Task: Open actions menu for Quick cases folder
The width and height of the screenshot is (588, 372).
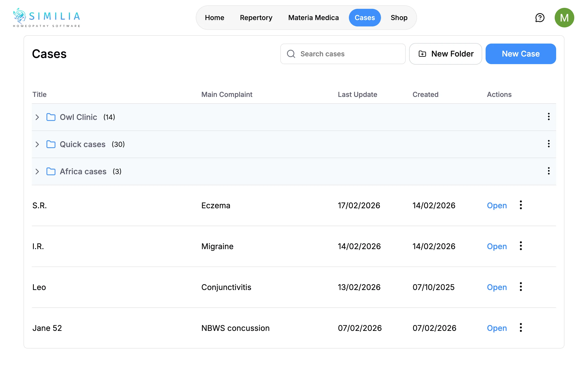Action: click(x=549, y=144)
